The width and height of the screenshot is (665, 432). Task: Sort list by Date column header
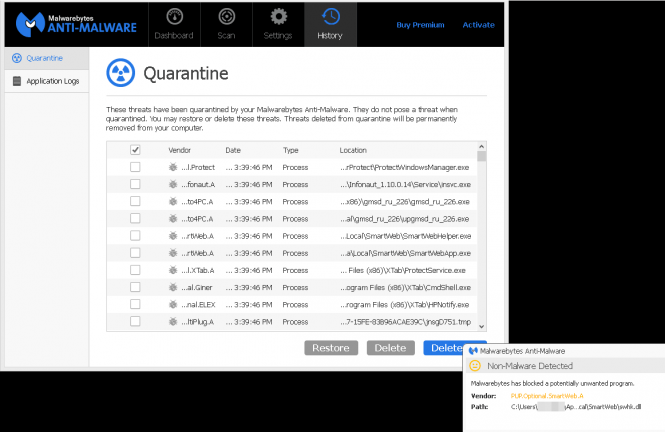click(x=233, y=150)
